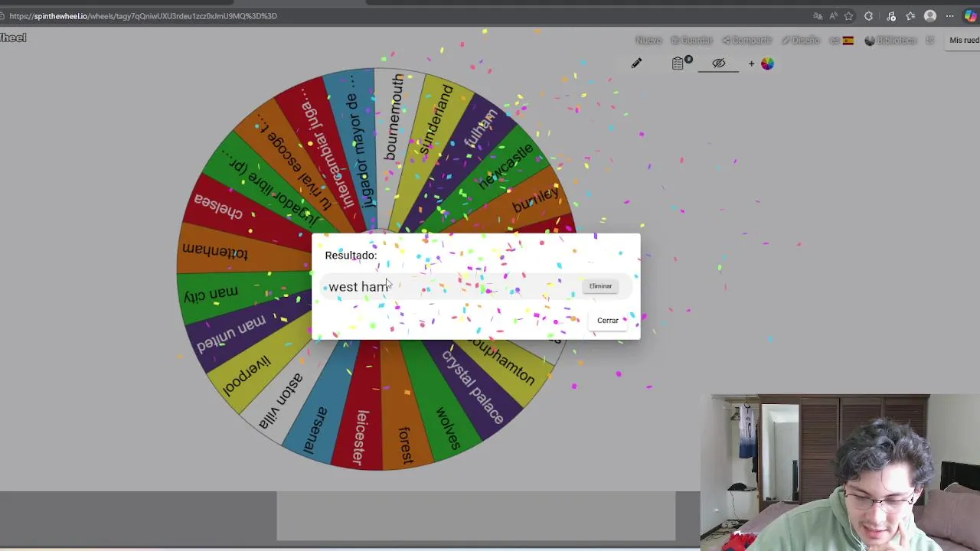Open the Compartir share option

(x=747, y=40)
